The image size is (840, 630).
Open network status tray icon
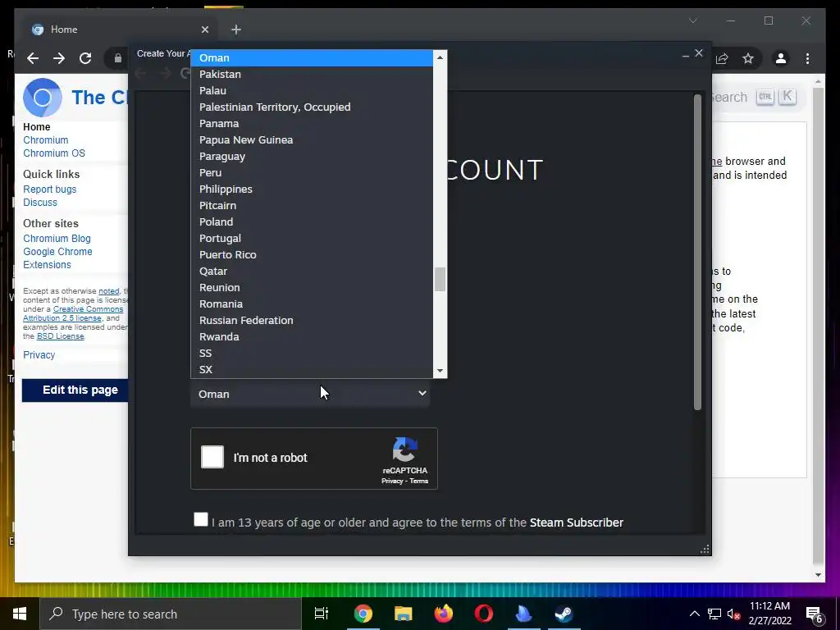pos(714,614)
